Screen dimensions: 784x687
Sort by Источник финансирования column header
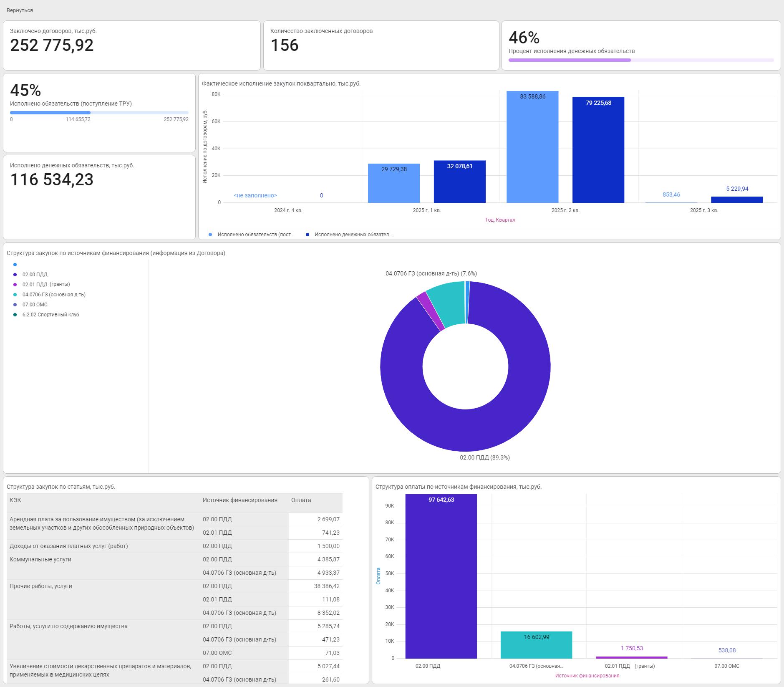pyautogui.click(x=240, y=500)
